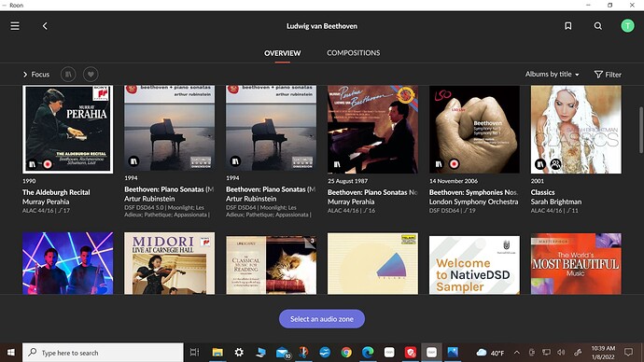
Task: Expand the Focus panel
Action: tap(36, 75)
